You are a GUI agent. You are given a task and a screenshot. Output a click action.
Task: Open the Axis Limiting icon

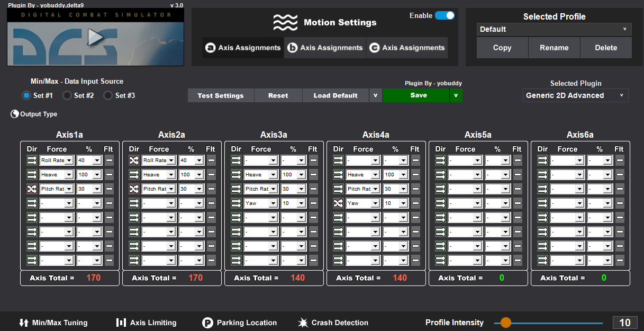[x=121, y=323]
